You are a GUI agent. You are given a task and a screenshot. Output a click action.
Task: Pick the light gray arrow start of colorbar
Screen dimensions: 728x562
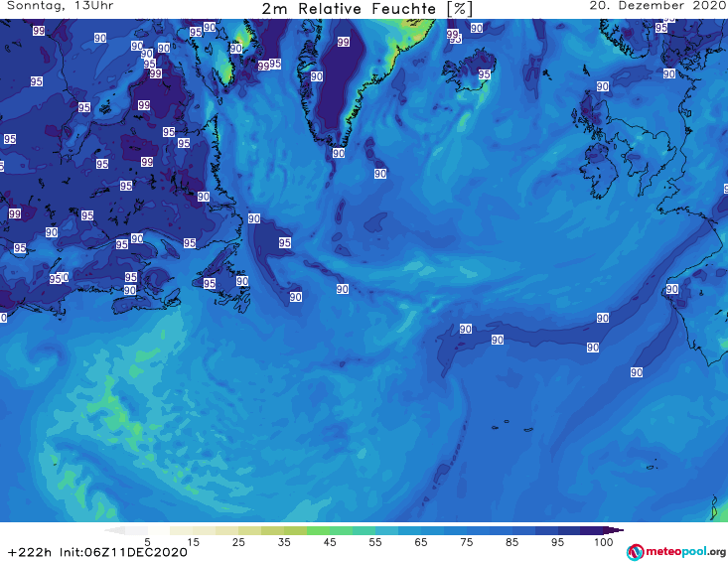115,530
